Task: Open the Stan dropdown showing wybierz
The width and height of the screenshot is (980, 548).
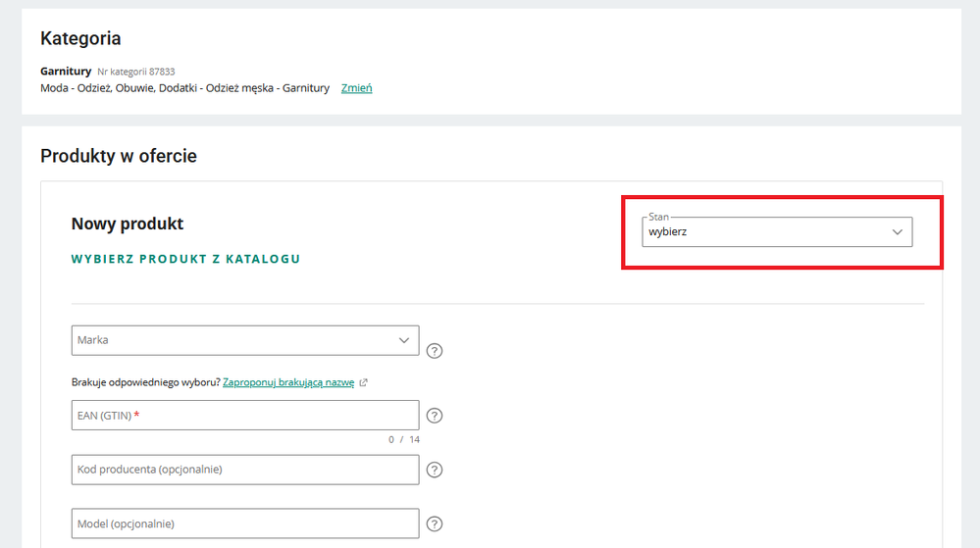Action: (765, 232)
